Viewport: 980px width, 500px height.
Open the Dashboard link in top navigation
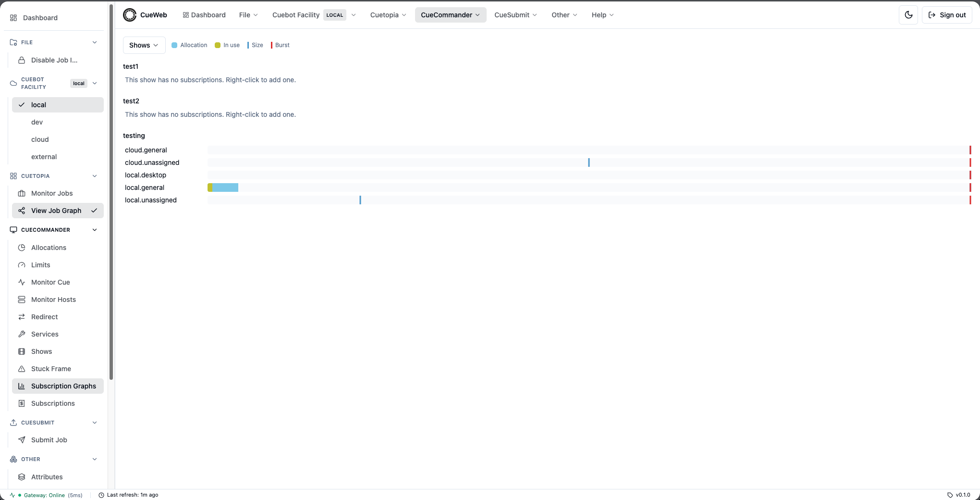204,15
